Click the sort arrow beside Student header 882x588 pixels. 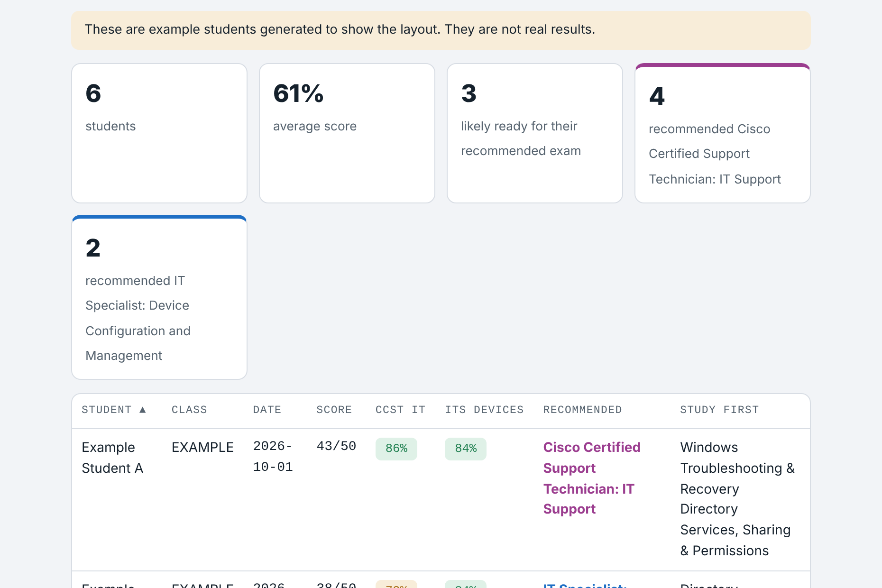tap(142, 410)
